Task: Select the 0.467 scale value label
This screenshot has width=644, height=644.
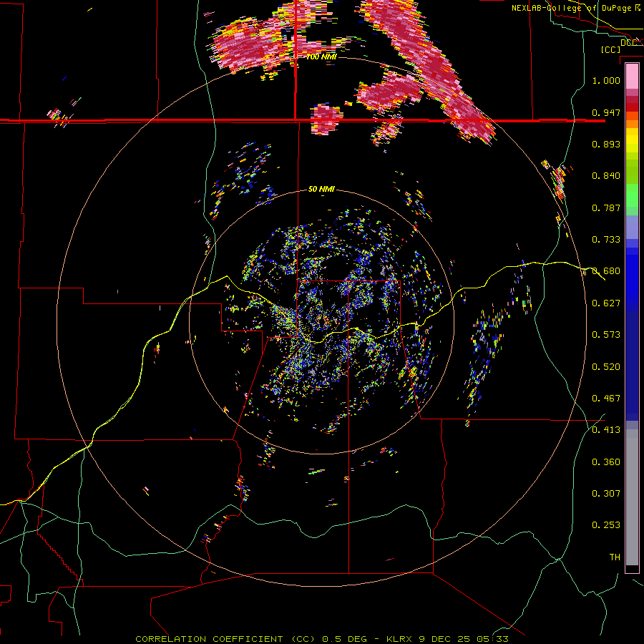Action: coord(606,399)
